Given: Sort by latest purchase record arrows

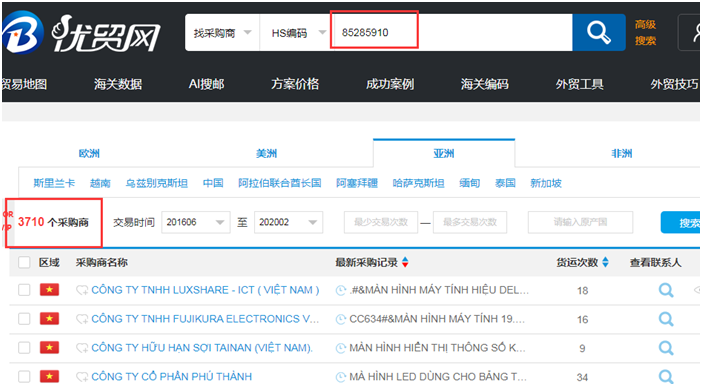Looking at the screenshot, I should tap(405, 262).
